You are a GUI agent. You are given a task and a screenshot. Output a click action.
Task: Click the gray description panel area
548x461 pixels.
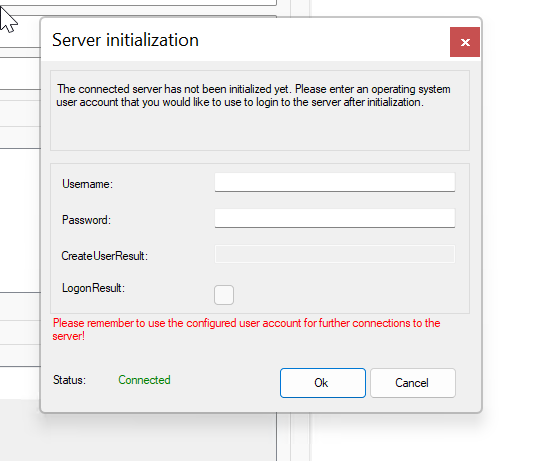pyautogui.click(x=260, y=129)
